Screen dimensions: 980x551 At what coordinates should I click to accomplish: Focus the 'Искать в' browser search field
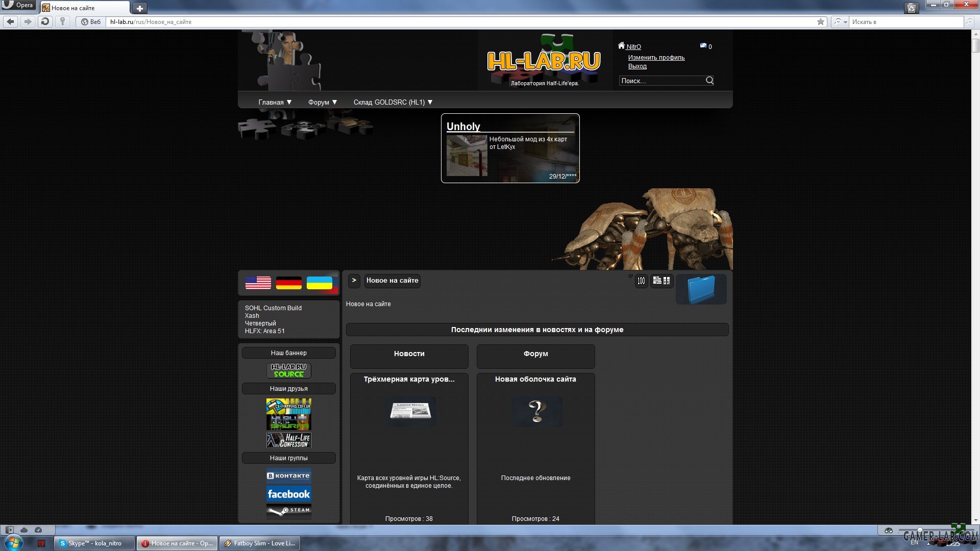click(x=906, y=22)
